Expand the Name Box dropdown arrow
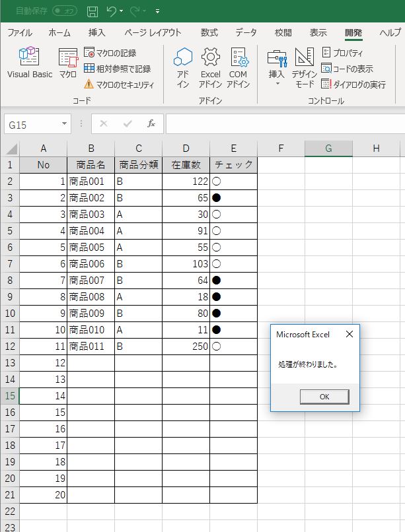The width and height of the screenshot is (405, 532). pos(64,124)
